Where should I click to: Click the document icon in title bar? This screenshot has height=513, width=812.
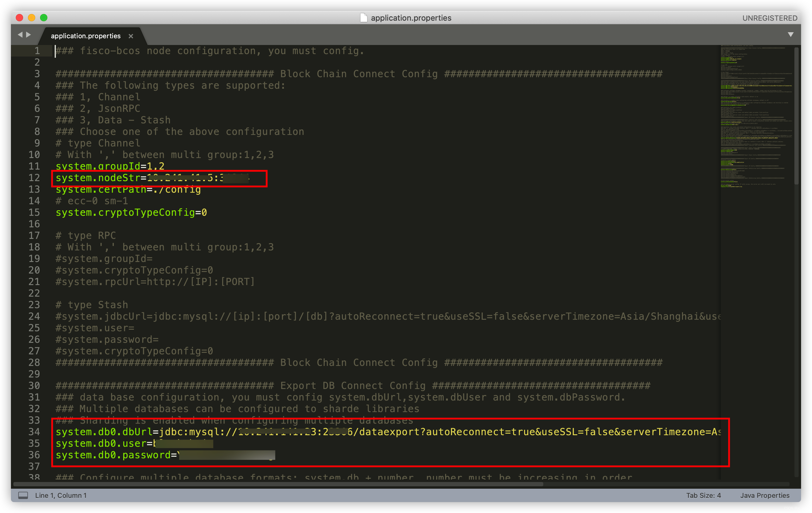click(x=363, y=18)
